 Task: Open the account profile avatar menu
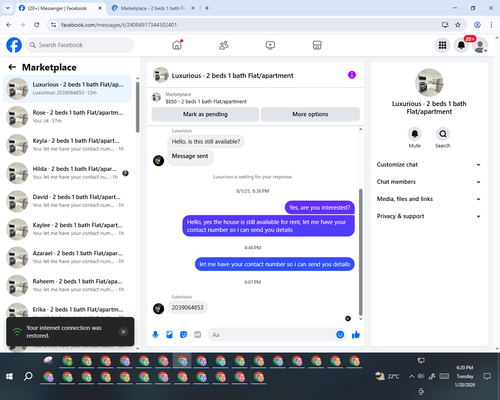(480, 45)
